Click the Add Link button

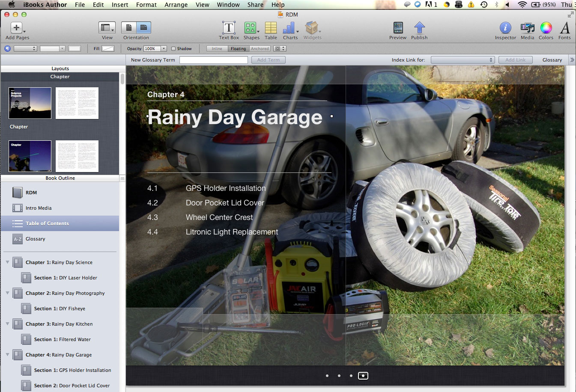point(515,60)
